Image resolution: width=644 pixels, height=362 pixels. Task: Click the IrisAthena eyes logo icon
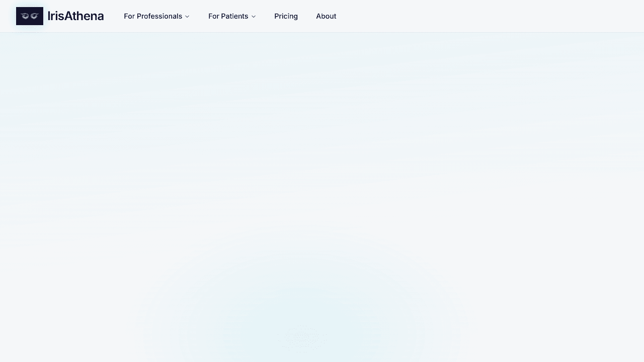30,16
